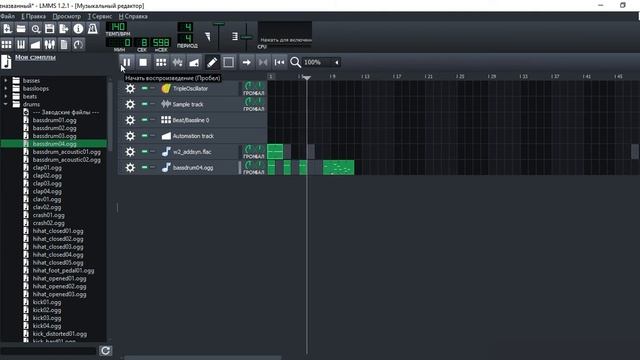Create a new project from the toolbar
Image resolution: width=640 pixels, height=360 pixels.
click(x=7, y=29)
